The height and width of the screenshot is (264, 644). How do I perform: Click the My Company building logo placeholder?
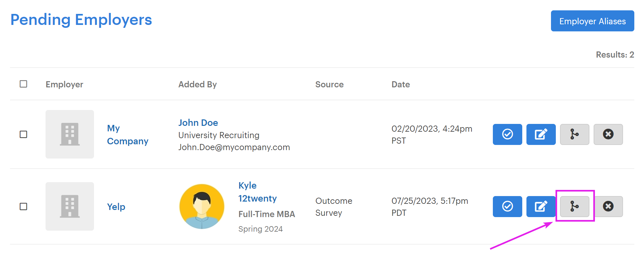(70, 134)
